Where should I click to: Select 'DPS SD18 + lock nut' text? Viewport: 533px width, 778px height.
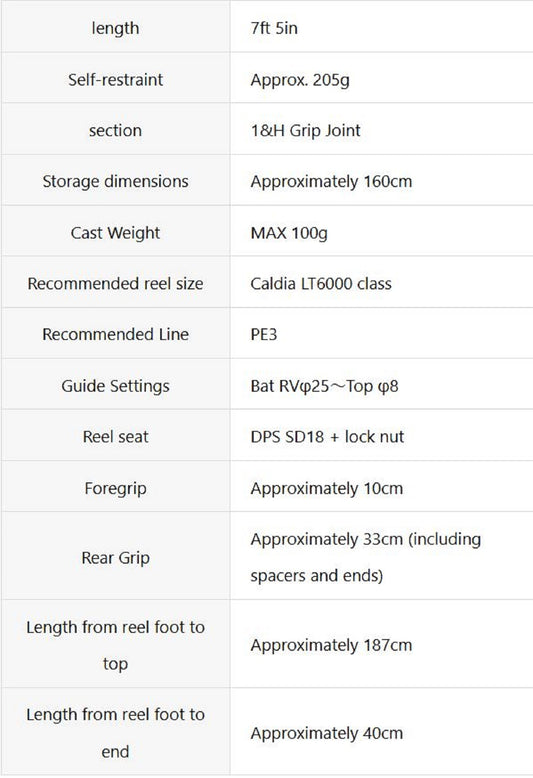327,437
